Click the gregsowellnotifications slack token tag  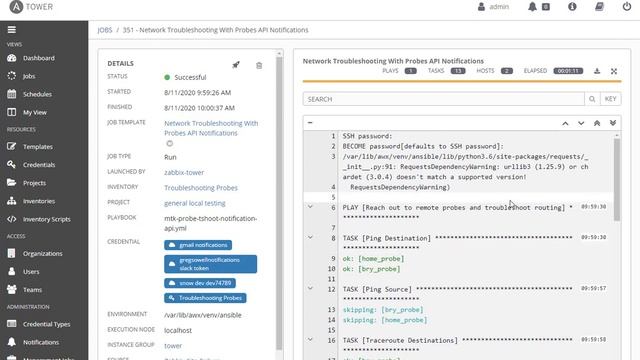pos(211,264)
